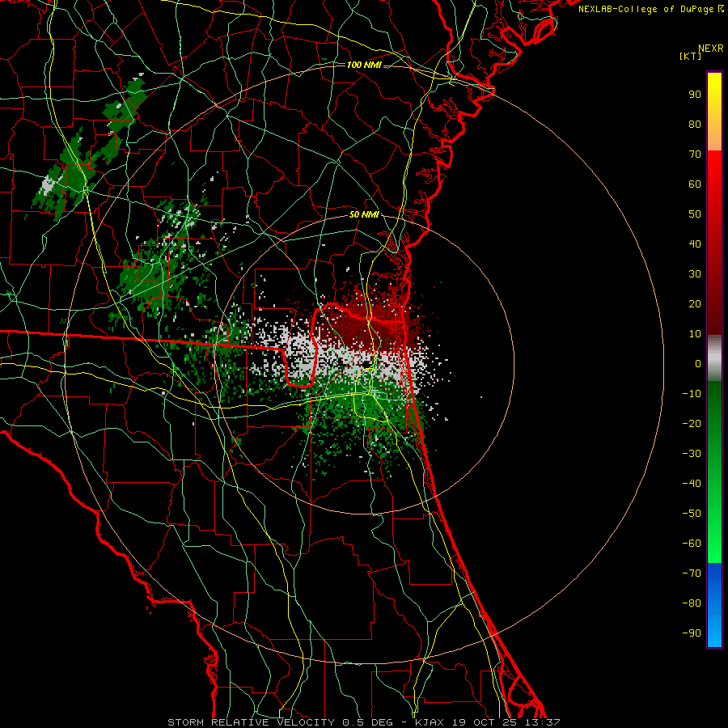Pick the dark red segment near 20 on the color bar
The height and width of the screenshot is (728, 728).
pyautogui.click(x=714, y=304)
